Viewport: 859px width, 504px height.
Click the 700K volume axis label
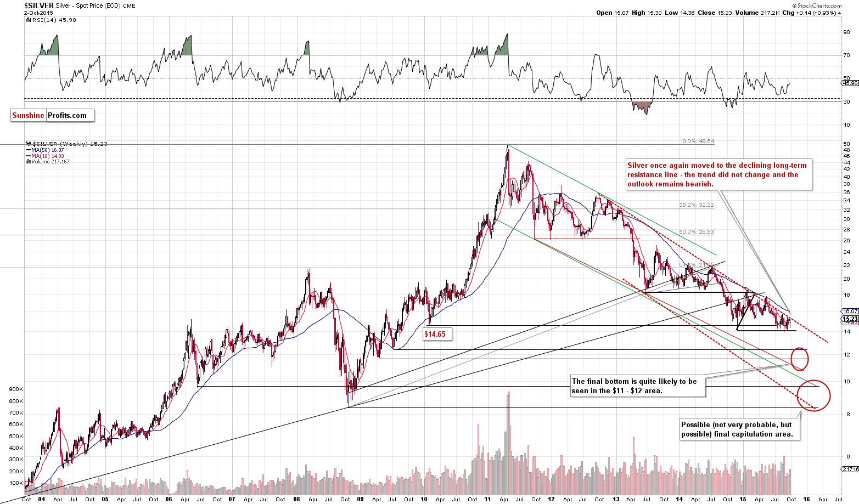tap(16, 413)
